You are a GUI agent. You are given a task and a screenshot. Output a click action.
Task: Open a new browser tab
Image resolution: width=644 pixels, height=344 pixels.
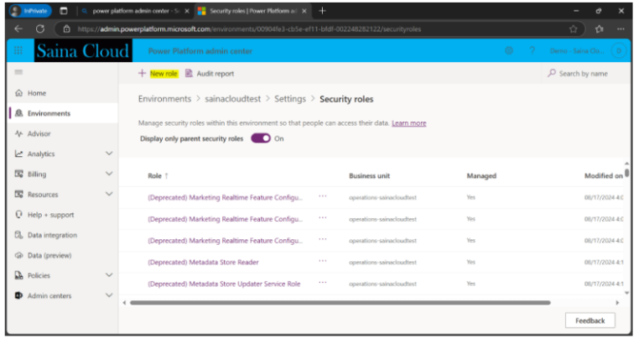(322, 11)
